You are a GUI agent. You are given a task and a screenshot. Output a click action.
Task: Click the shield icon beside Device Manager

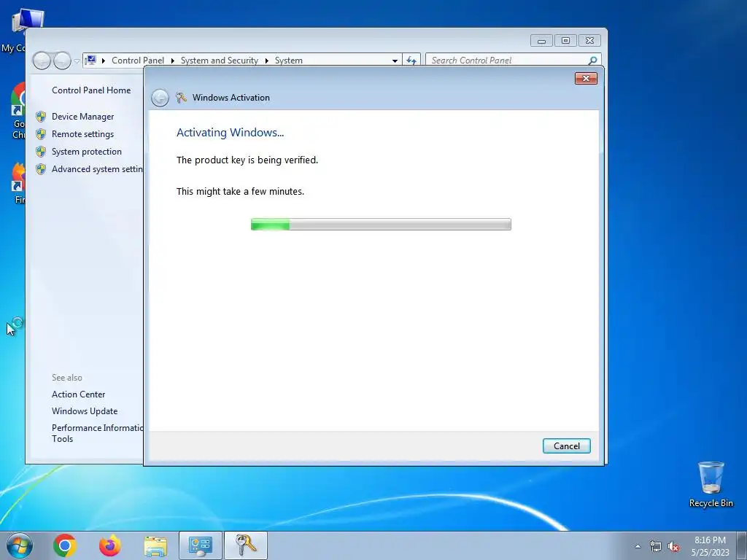coord(41,117)
